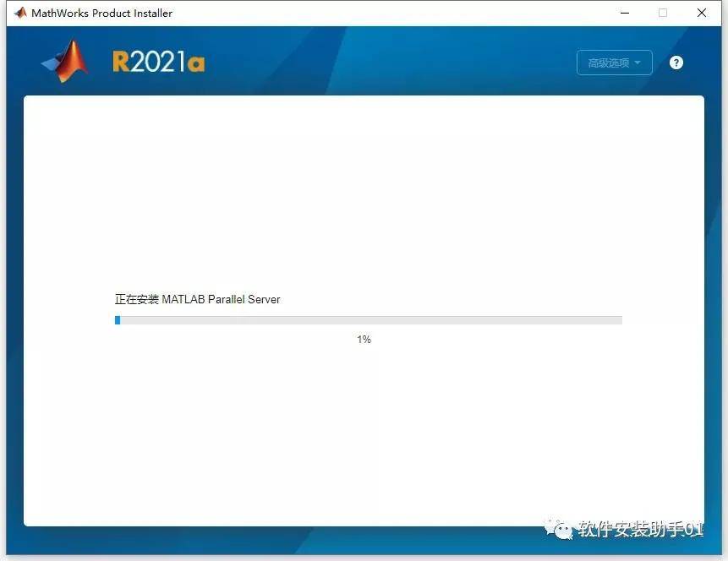Viewport: 728px width, 561px height.
Task: Click the 1% progress percentage label
Action: [364, 340]
